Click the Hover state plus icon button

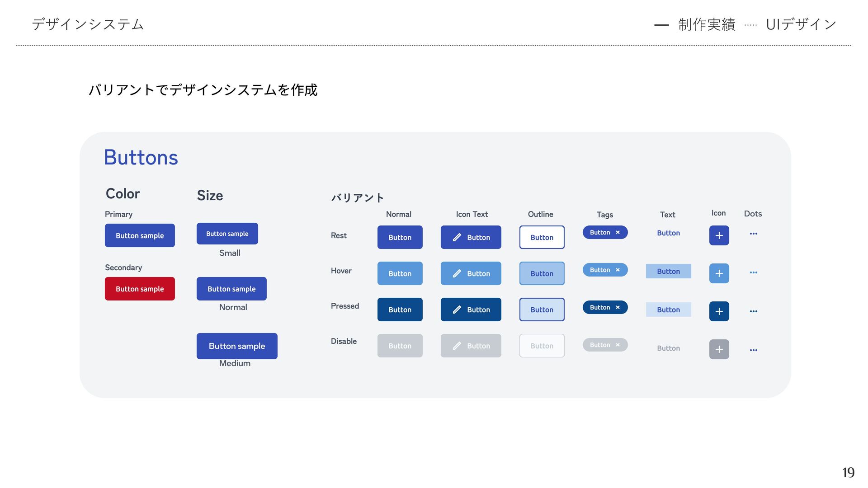coord(719,273)
